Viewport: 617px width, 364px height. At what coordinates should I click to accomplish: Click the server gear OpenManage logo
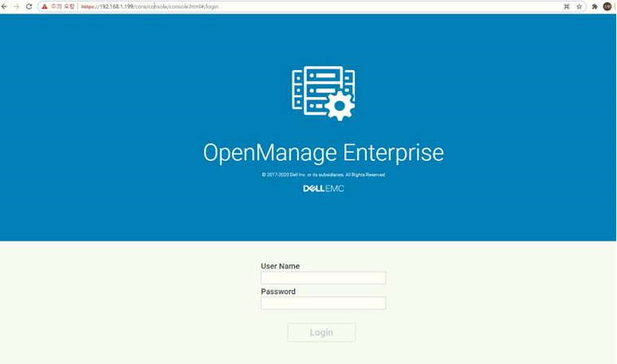pyautogui.click(x=324, y=93)
